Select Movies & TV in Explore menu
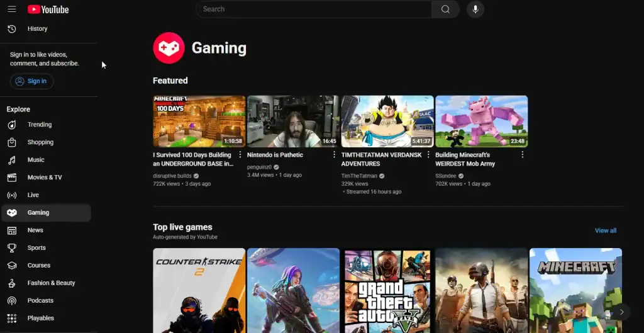 pos(46,177)
